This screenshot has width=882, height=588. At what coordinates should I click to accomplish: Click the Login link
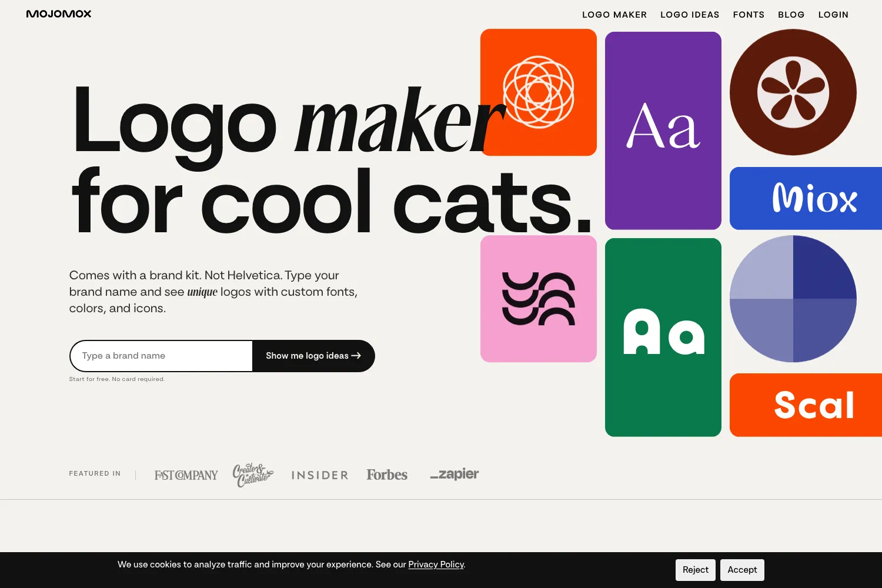833,15
